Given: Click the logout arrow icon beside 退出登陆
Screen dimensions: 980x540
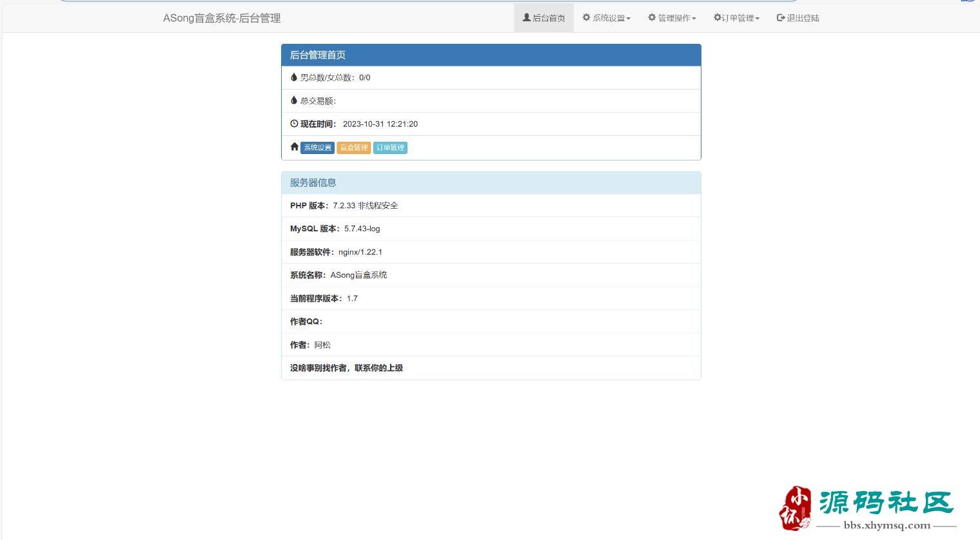Looking at the screenshot, I should [x=781, y=17].
